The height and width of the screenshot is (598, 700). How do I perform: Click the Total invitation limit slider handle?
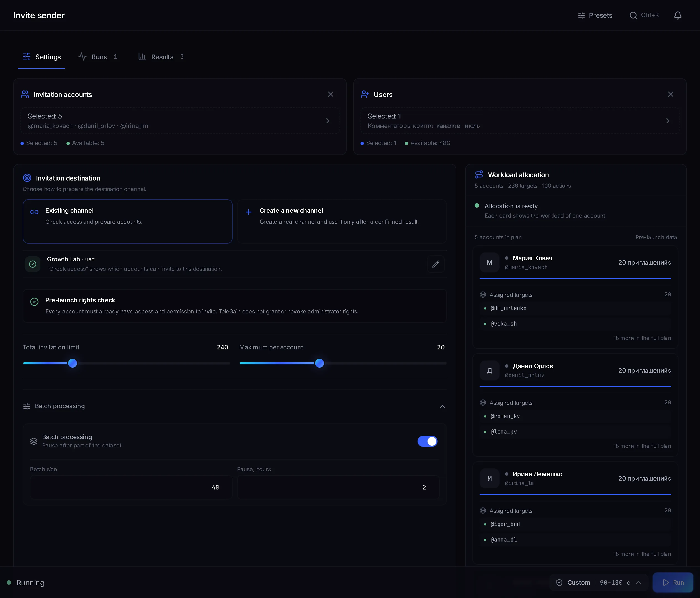[x=72, y=363]
